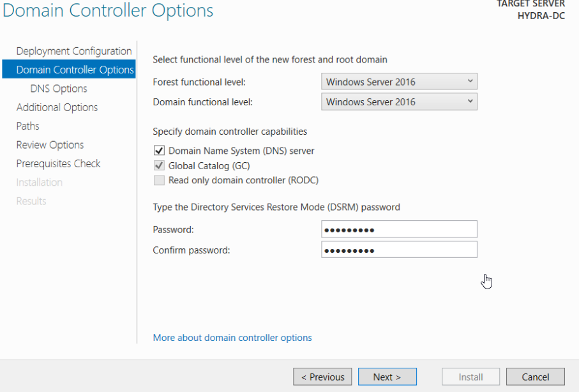Click the Install button

(470, 377)
